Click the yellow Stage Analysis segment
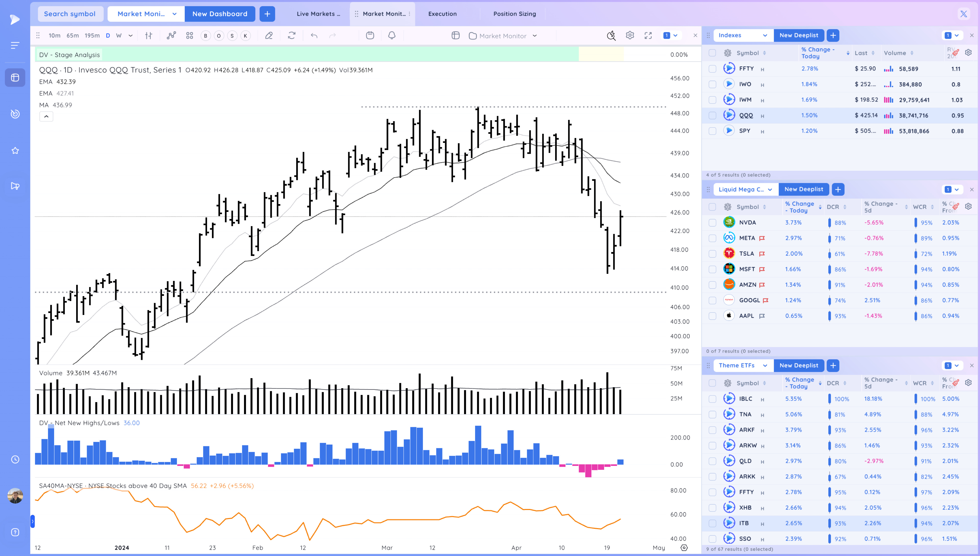The image size is (980, 556). [x=601, y=55]
